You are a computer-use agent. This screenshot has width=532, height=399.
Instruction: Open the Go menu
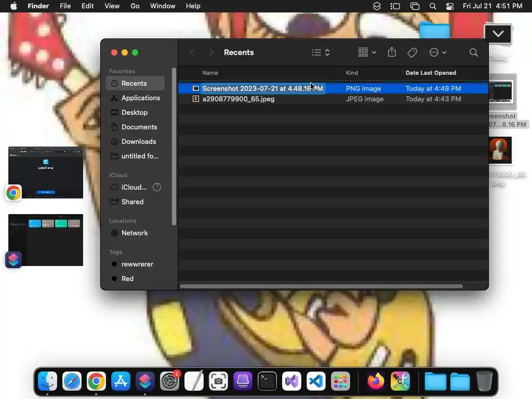[135, 6]
